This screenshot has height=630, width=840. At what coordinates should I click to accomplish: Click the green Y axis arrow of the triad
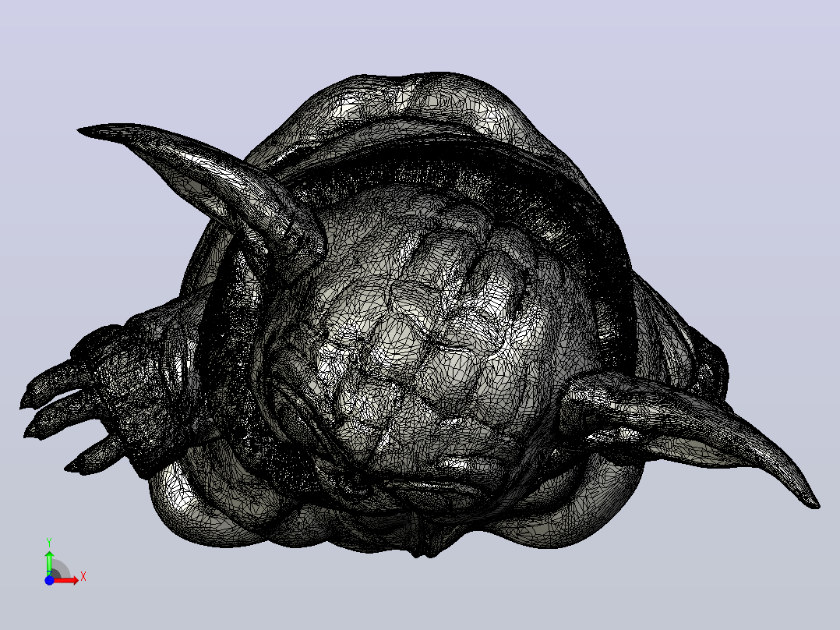click(x=49, y=563)
